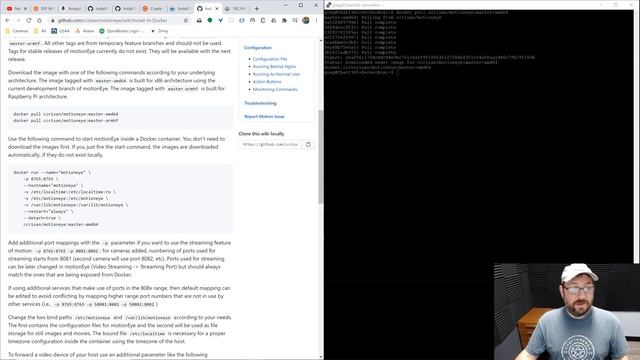Open Chrome three-dot menu

316,20
